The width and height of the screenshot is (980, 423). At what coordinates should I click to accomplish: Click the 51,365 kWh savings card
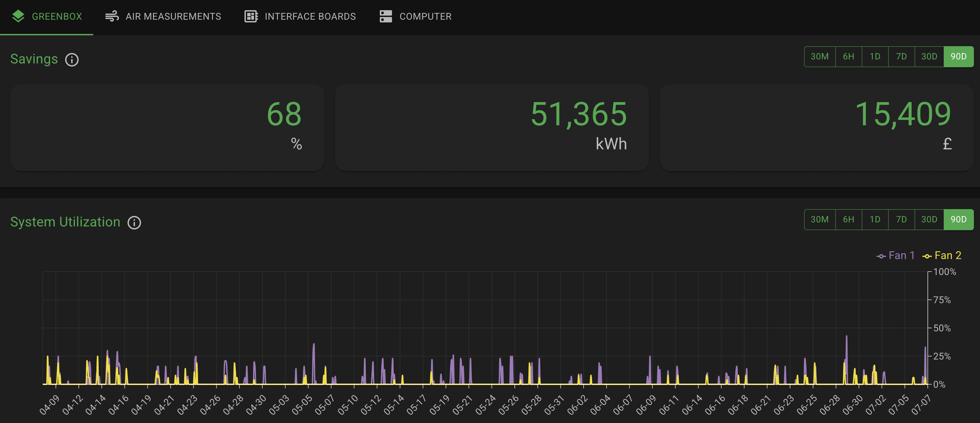click(492, 128)
